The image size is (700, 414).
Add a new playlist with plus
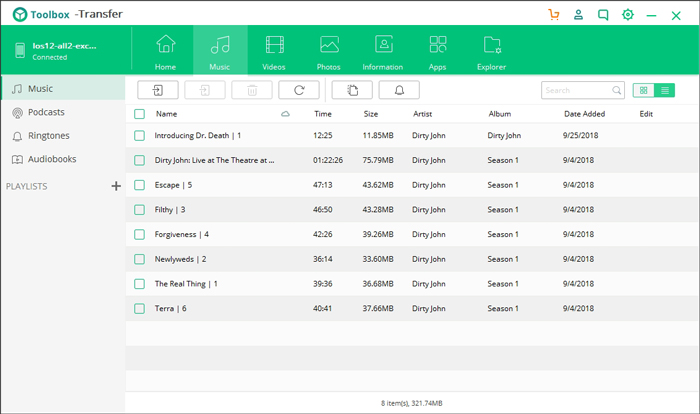point(116,186)
